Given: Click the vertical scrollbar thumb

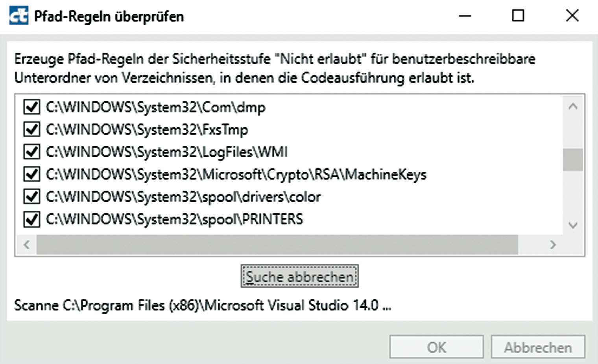Looking at the screenshot, I should [573, 160].
